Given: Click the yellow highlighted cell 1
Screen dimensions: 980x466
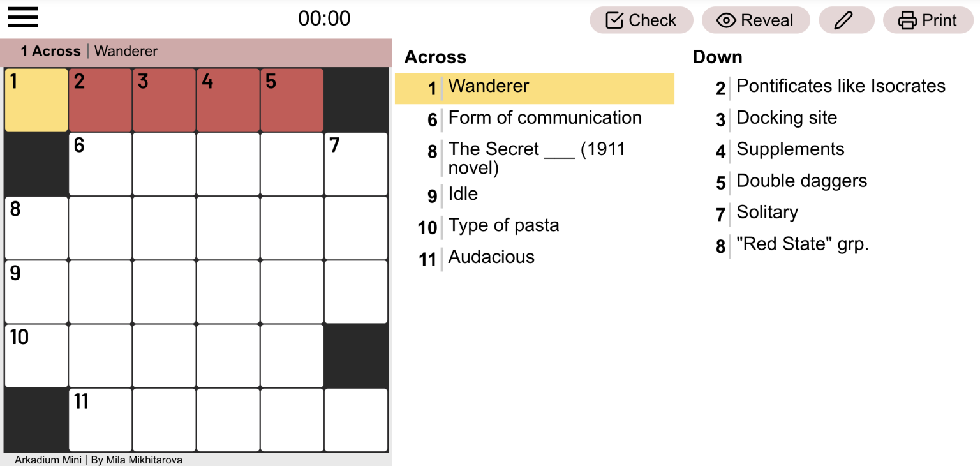Looking at the screenshot, I should click(x=35, y=100).
